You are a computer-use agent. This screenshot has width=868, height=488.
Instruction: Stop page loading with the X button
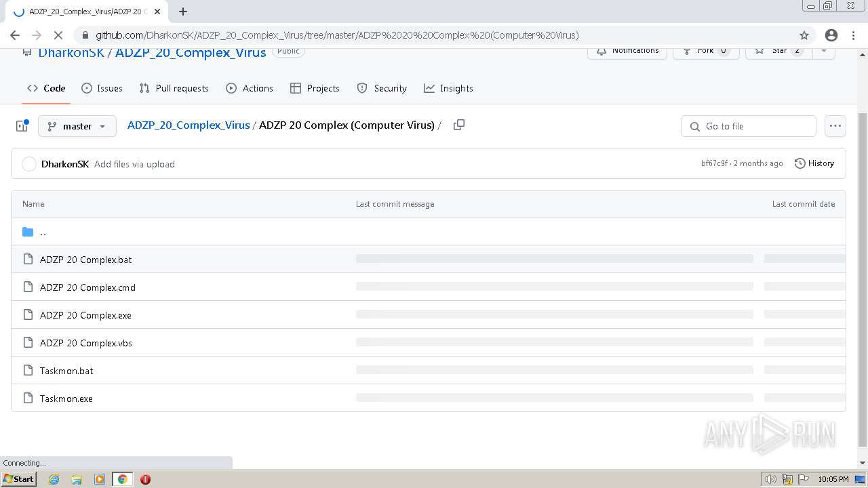click(58, 35)
